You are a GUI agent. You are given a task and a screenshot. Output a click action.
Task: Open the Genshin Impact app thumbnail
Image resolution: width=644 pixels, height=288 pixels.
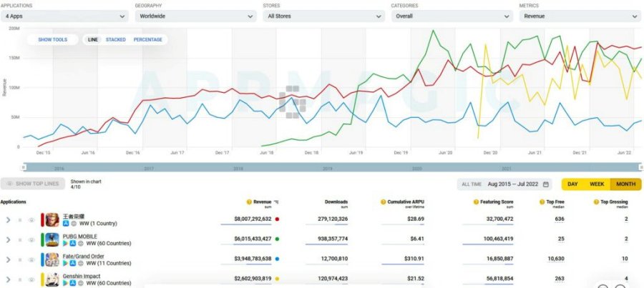52,279
